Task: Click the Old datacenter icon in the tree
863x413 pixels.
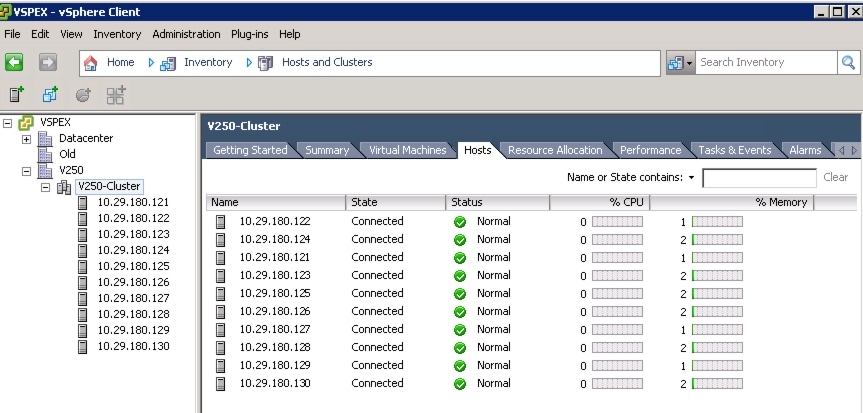Action: [44, 154]
